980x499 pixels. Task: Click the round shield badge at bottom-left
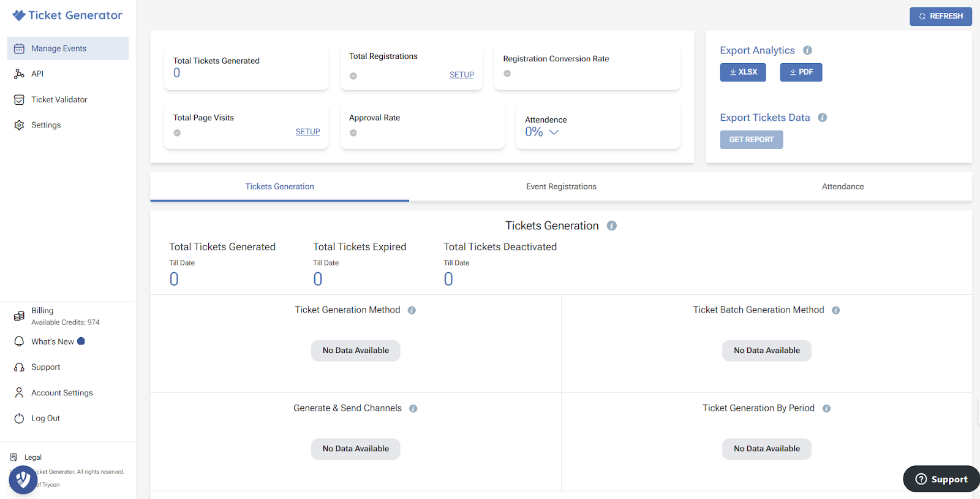[x=23, y=480]
